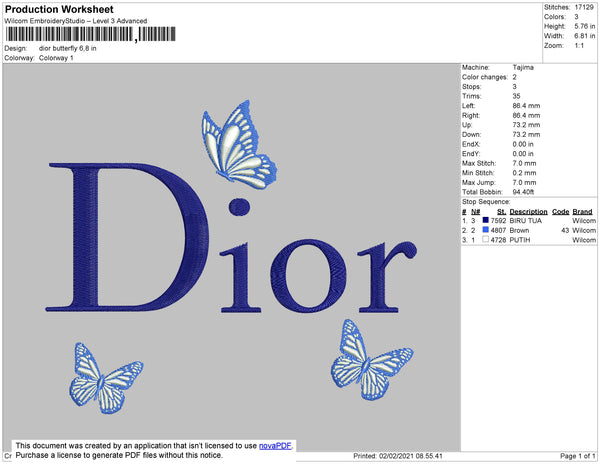The image size is (600, 464).
Task: Click the letter r in Dior
Action: [x=387, y=275]
